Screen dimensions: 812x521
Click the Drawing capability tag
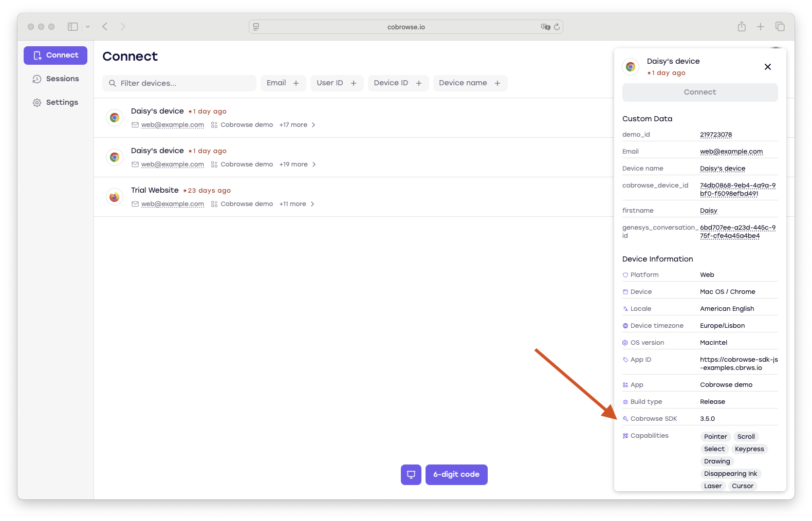coord(717,461)
